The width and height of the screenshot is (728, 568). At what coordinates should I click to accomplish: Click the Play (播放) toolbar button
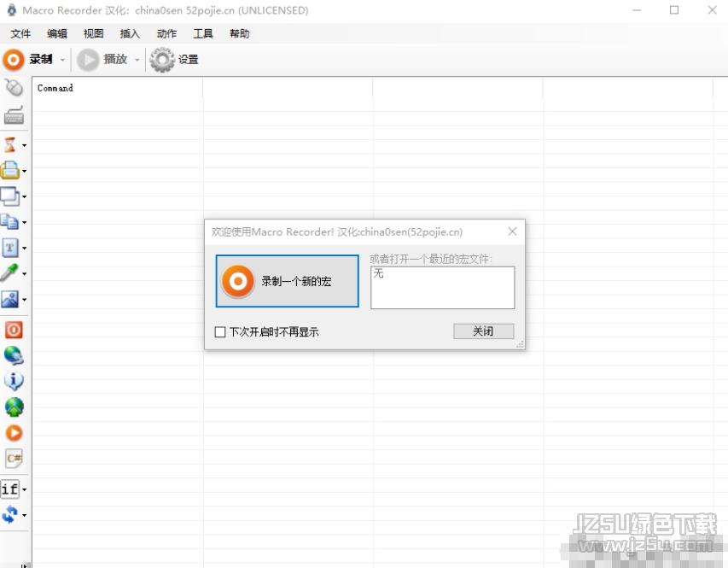click(x=102, y=60)
